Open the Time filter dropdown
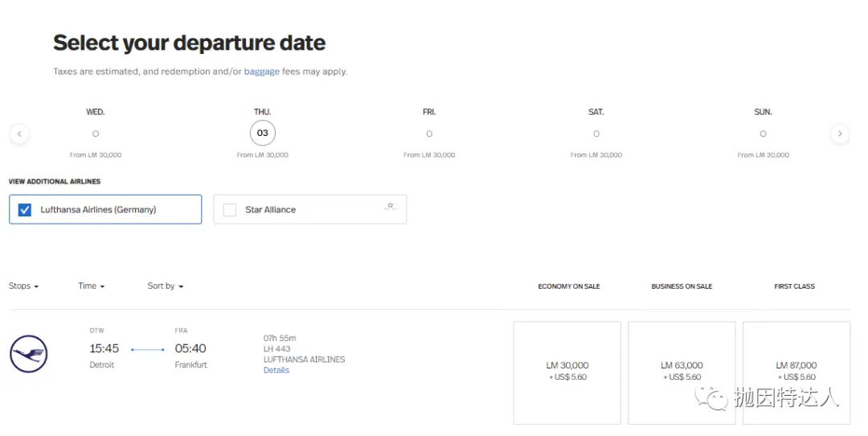The image size is (868, 436). coord(91,286)
